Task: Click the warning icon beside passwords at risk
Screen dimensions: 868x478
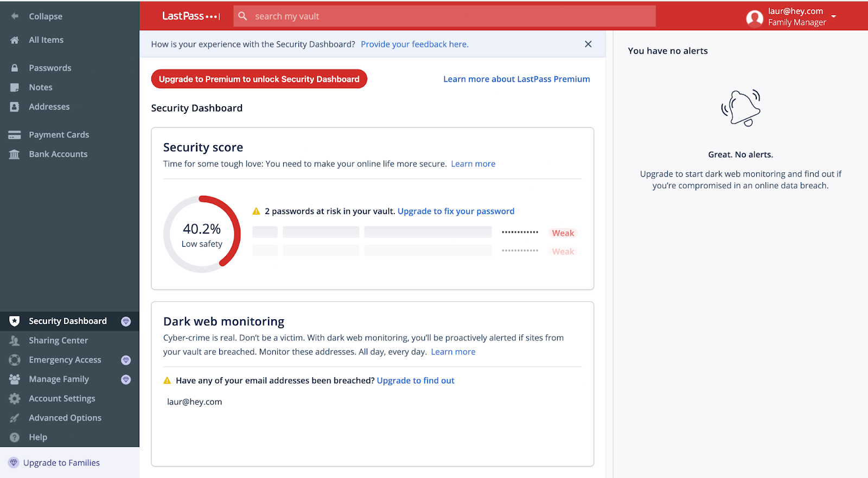Action: point(257,211)
